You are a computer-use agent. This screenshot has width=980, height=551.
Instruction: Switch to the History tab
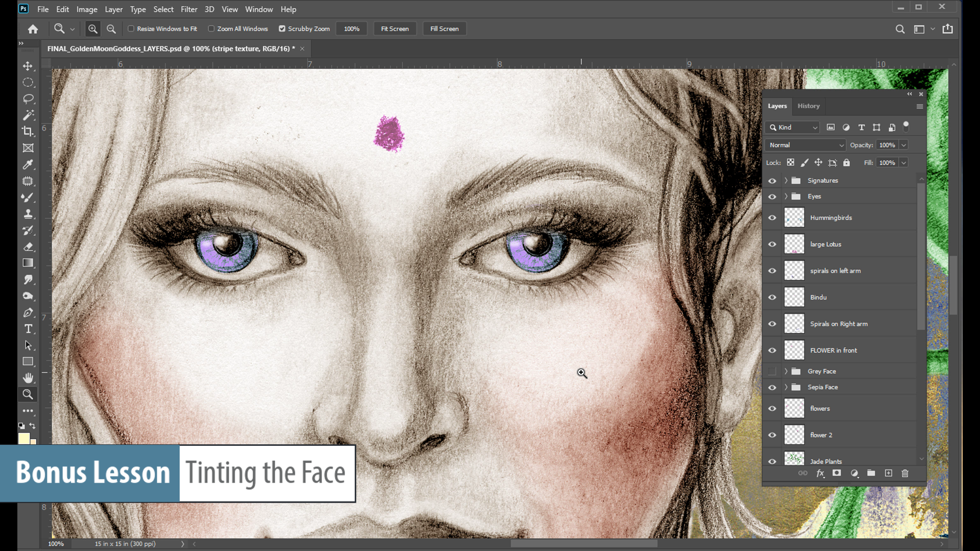(x=808, y=106)
